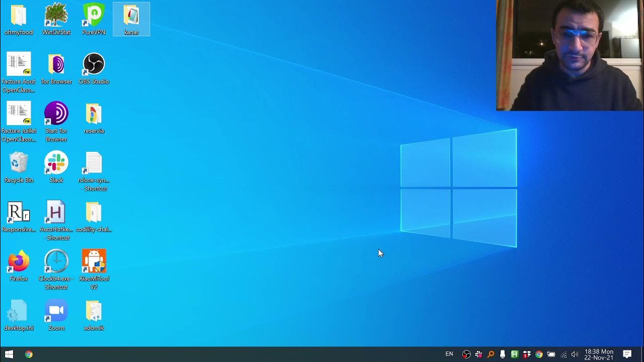Select the kanai folder icon

[131, 19]
